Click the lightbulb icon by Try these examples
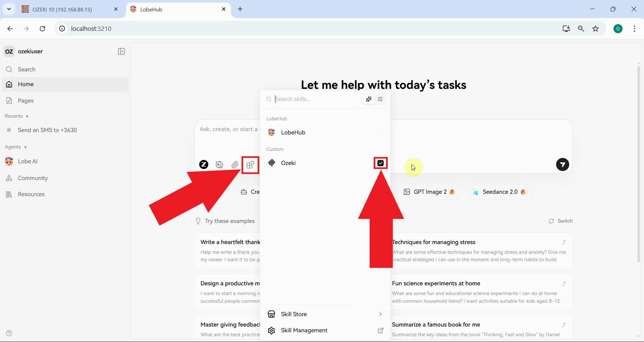The image size is (644, 342). 198,221
